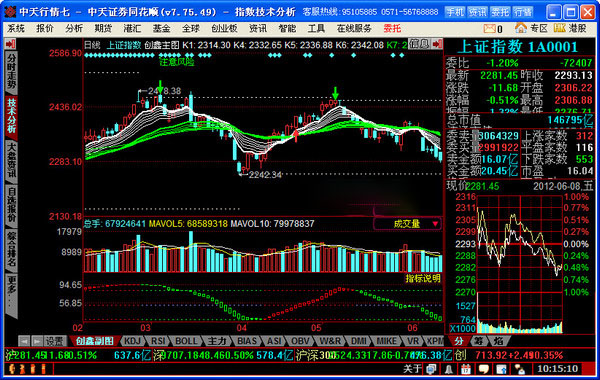Toggle the 手机 button in title bar
The height and width of the screenshot is (380, 600).
click(455, 12)
